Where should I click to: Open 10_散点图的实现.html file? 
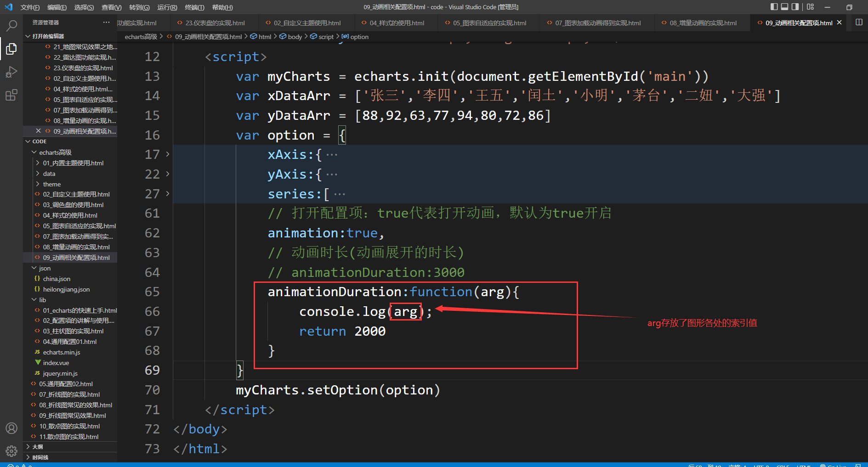70,426
